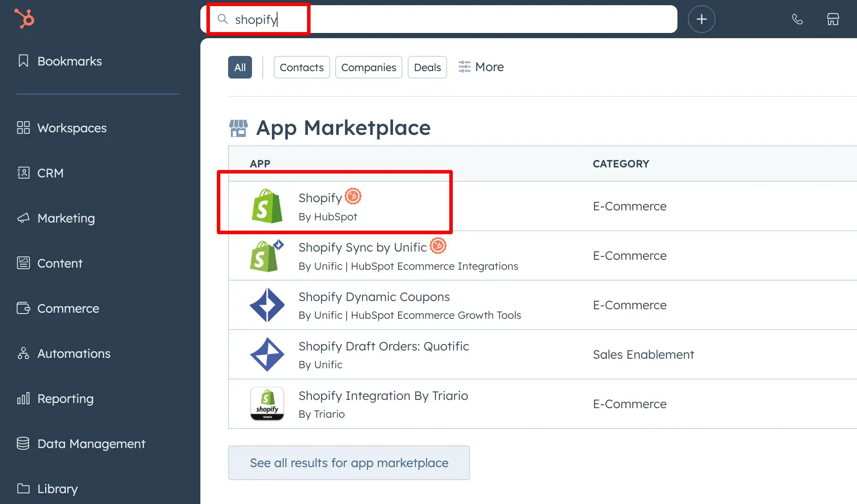Select the All filter

point(240,67)
